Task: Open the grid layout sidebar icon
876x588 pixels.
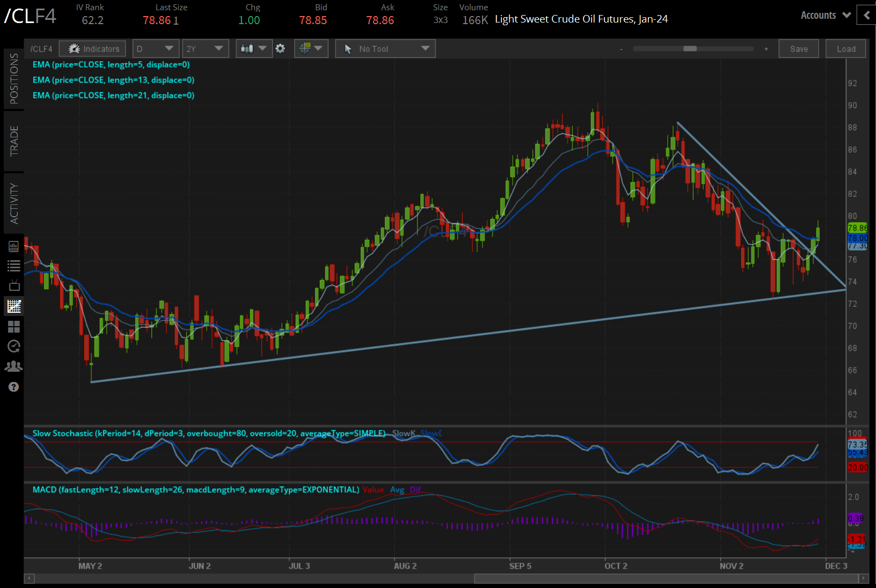Action: click(x=14, y=326)
